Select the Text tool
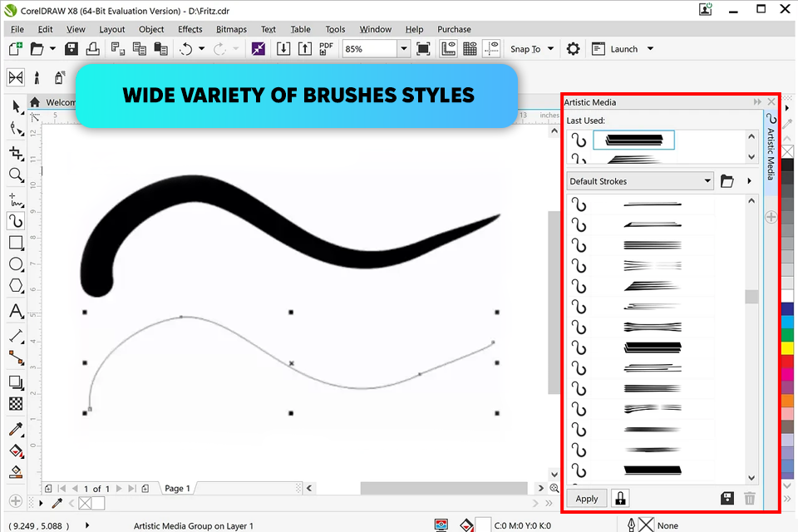The height and width of the screenshot is (532, 798). pyautogui.click(x=17, y=311)
